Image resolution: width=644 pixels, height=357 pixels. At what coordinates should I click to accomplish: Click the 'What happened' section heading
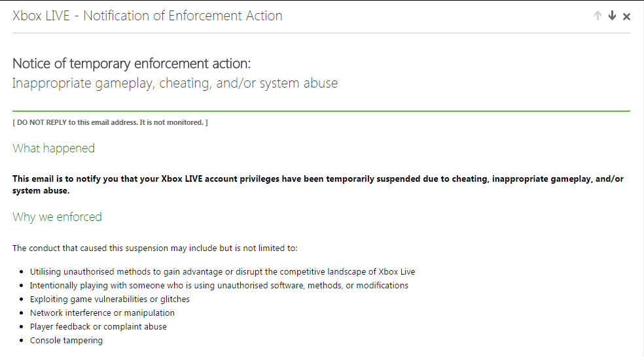[x=54, y=148]
